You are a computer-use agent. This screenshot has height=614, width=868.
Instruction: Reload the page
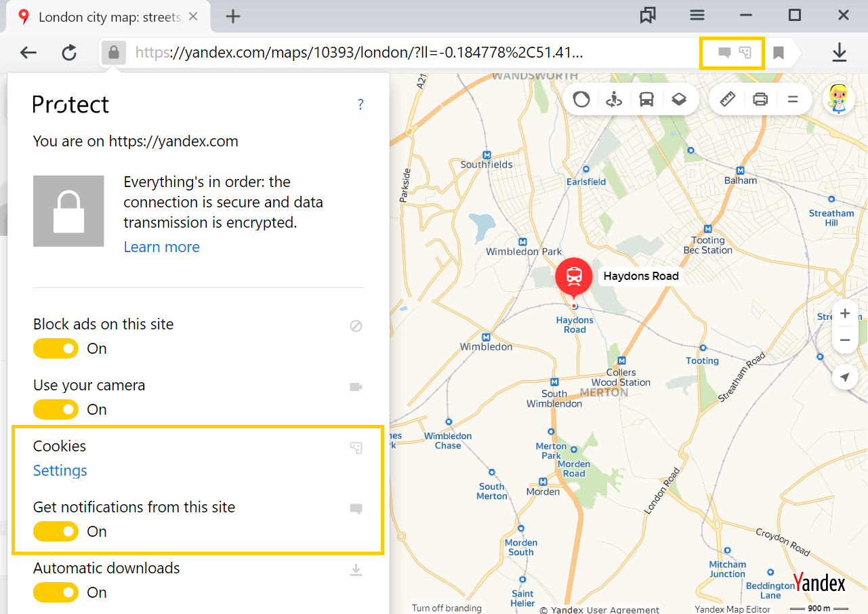69,53
